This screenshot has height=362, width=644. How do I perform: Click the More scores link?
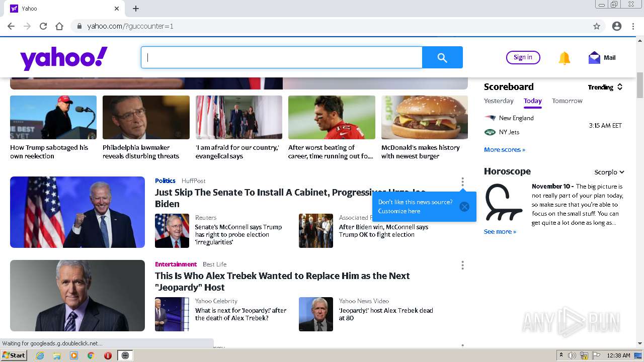pyautogui.click(x=505, y=149)
